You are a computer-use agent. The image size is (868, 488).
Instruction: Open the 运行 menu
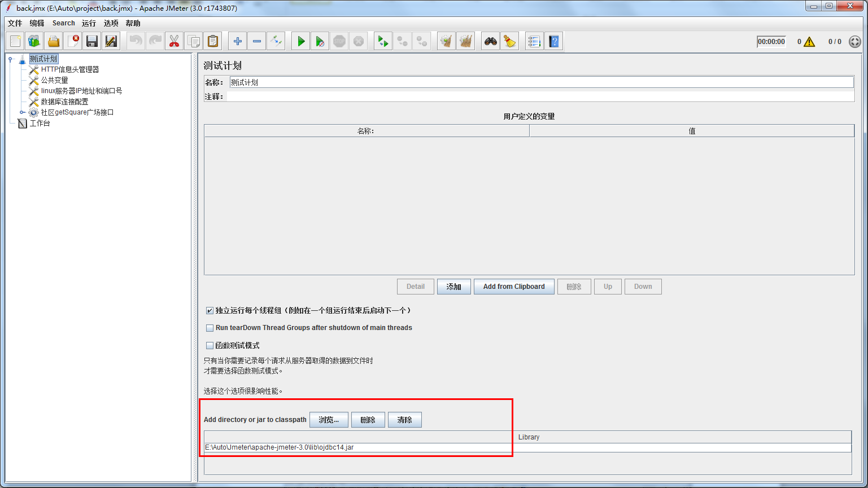pos(89,23)
